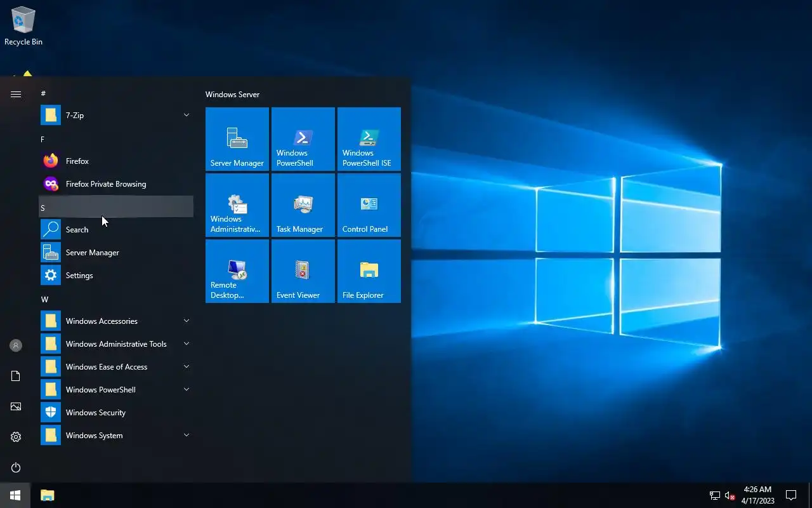Image resolution: width=812 pixels, height=508 pixels.
Task: Open Pictures from the Start sidebar
Action: pyautogui.click(x=16, y=406)
